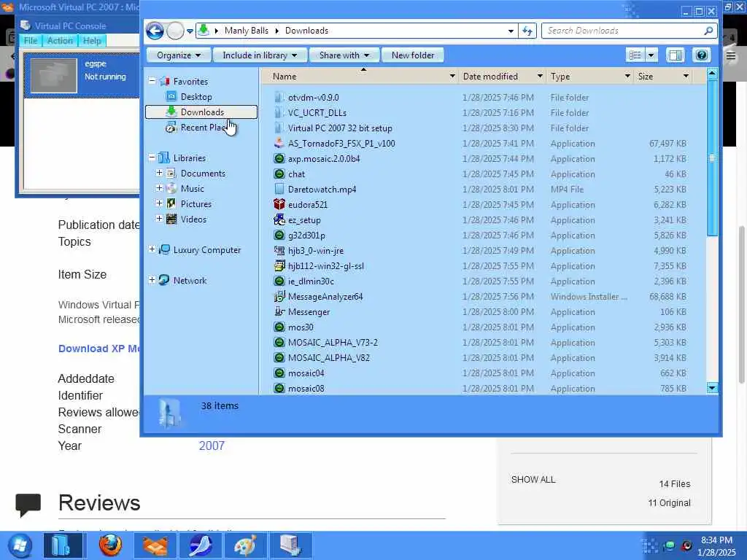Screen dimensions: 747x560
Task: Click the 2007 year link on webpage
Action: [x=212, y=446]
